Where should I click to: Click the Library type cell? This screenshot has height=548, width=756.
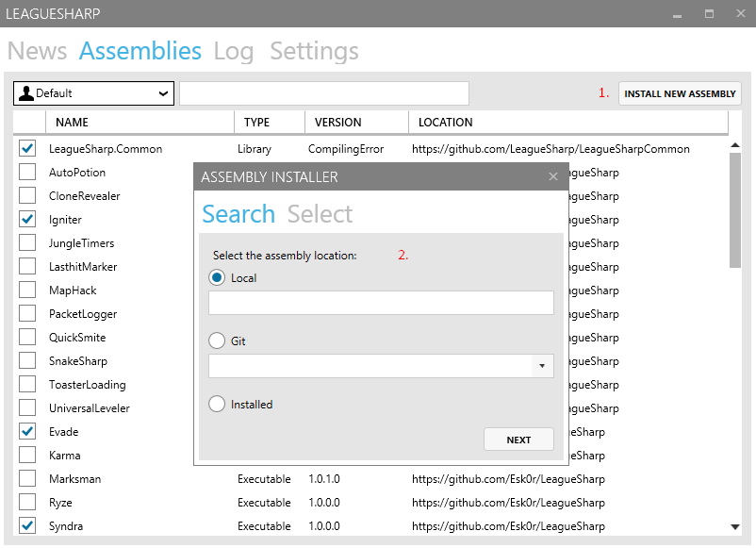pos(255,149)
